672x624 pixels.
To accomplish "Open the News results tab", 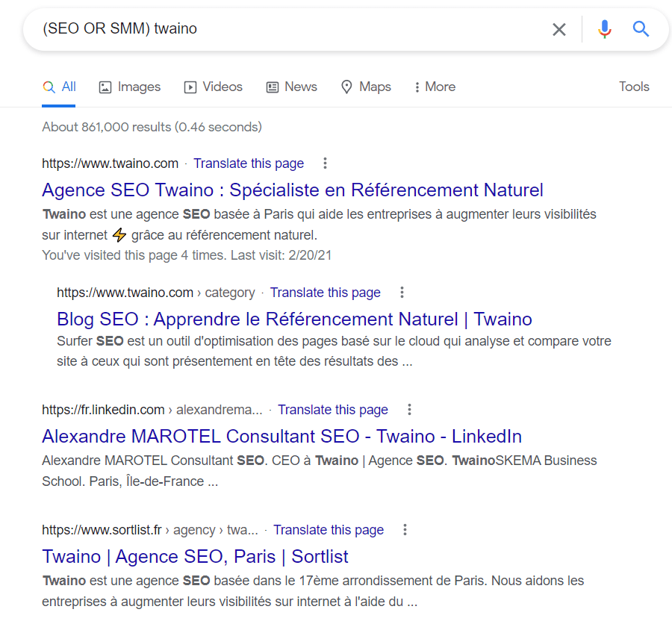I will [292, 87].
